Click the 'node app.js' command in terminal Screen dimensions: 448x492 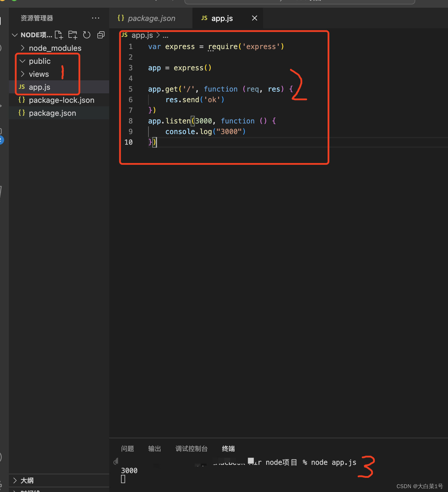(x=334, y=462)
